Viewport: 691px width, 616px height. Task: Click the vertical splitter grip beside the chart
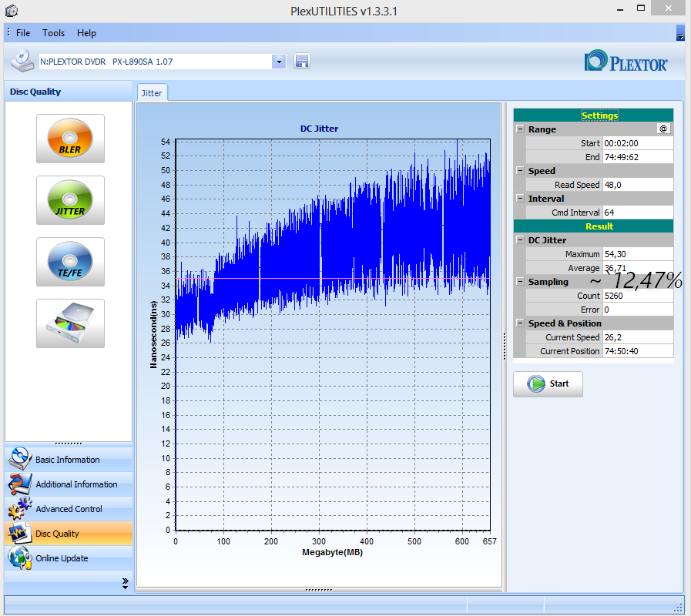point(505,346)
